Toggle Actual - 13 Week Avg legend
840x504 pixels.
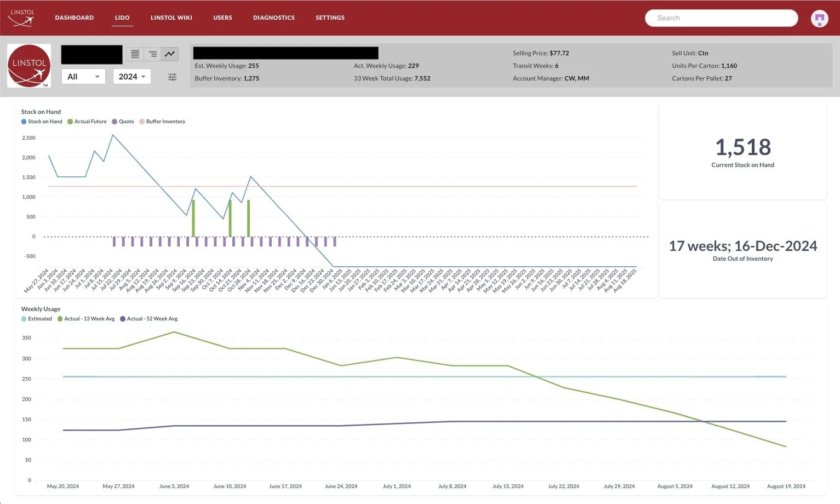[x=86, y=319]
